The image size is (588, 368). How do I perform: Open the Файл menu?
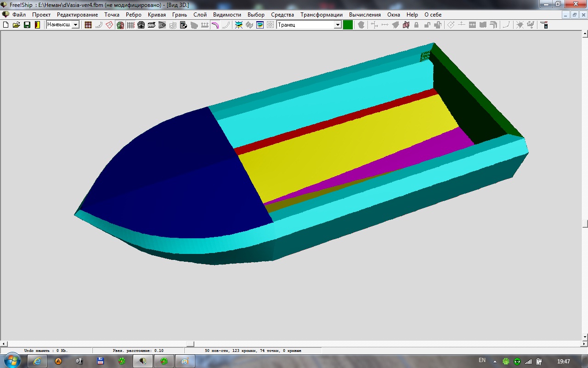[x=19, y=15]
